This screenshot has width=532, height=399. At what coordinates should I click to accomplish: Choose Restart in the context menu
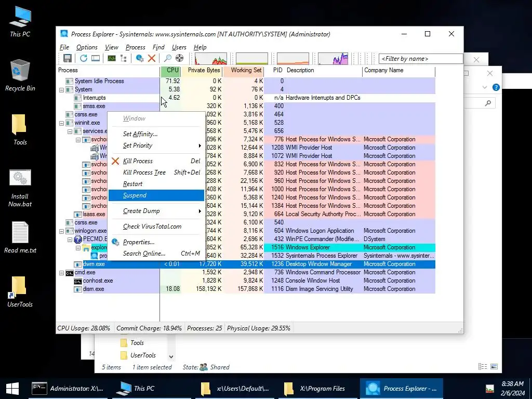pos(156,184)
